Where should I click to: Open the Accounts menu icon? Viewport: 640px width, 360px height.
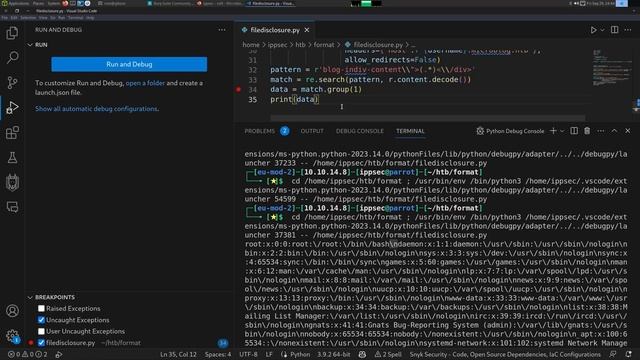[12, 311]
